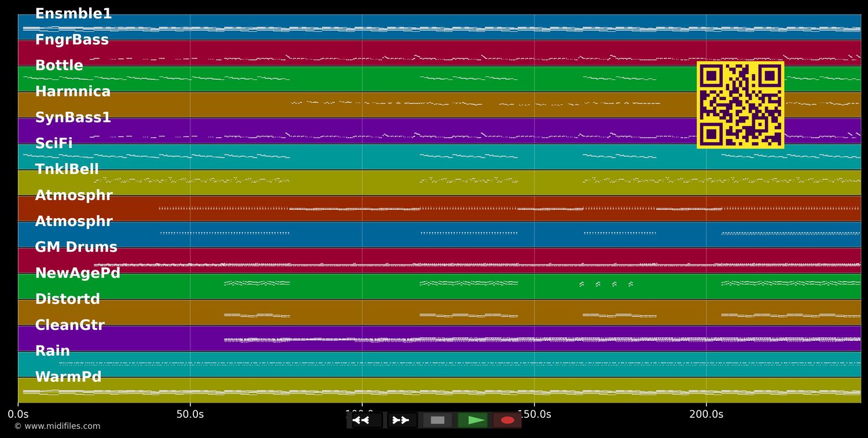Click the red record icon
The image size is (868, 438).
point(507,420)
